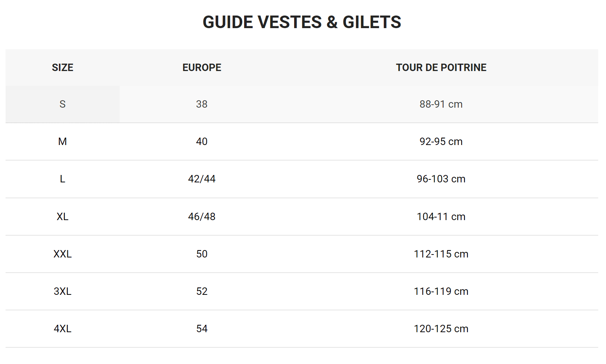Select the Europe size 42/44 cell
Viewport: 606px width, 364px height.
pyautogui.click(x=202, y=179)
